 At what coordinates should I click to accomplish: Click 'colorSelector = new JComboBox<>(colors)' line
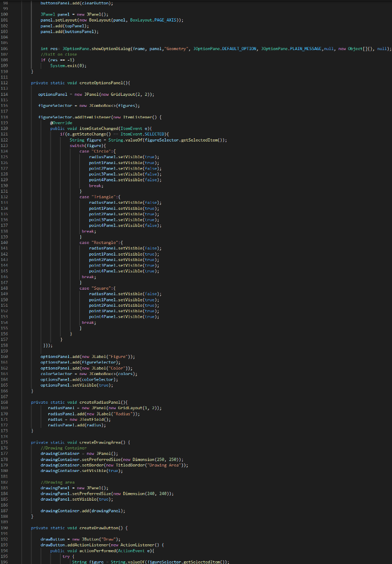(x=89, y=374)
